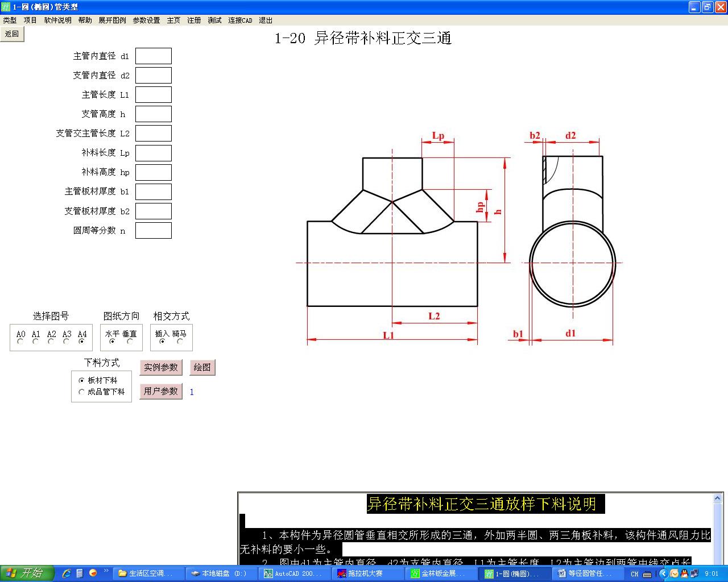Focus the 补料长度 Lp input field

coord(154,153)
